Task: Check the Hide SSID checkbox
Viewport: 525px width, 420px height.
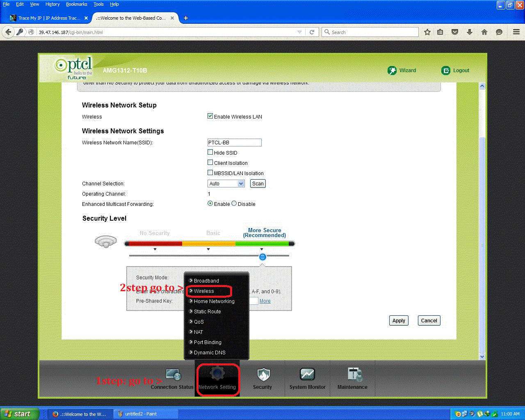Action: 210,152
